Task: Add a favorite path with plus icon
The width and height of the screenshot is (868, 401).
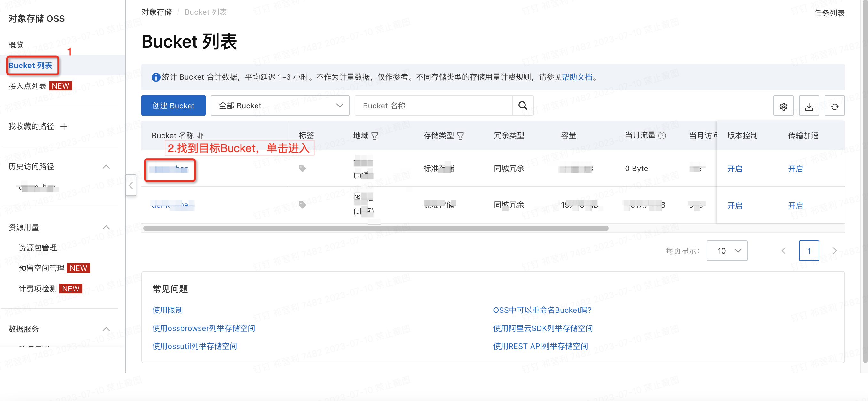Action: tap(64, 126)
